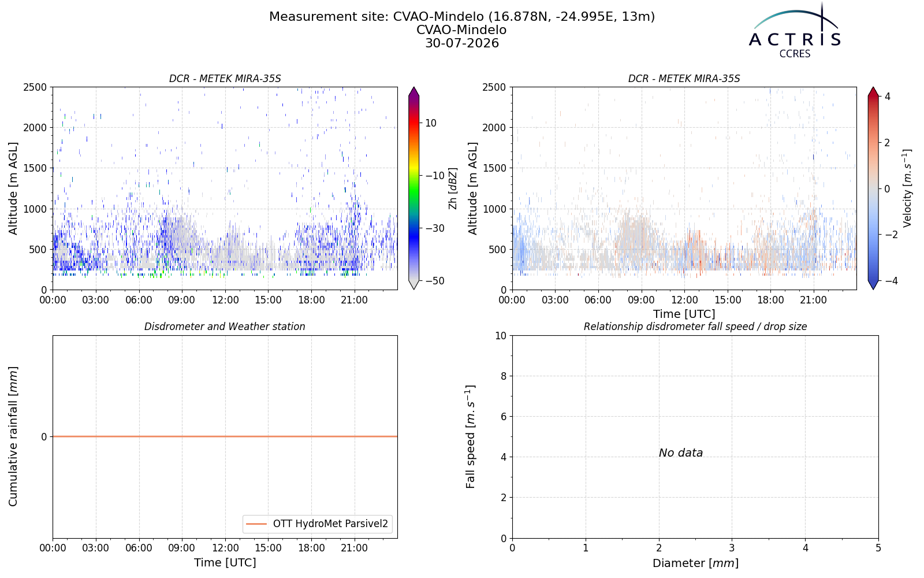924x578 pixels.
Task: Click the '0' tick on the Velocity colorbar
Action: [x=888, y=188]
